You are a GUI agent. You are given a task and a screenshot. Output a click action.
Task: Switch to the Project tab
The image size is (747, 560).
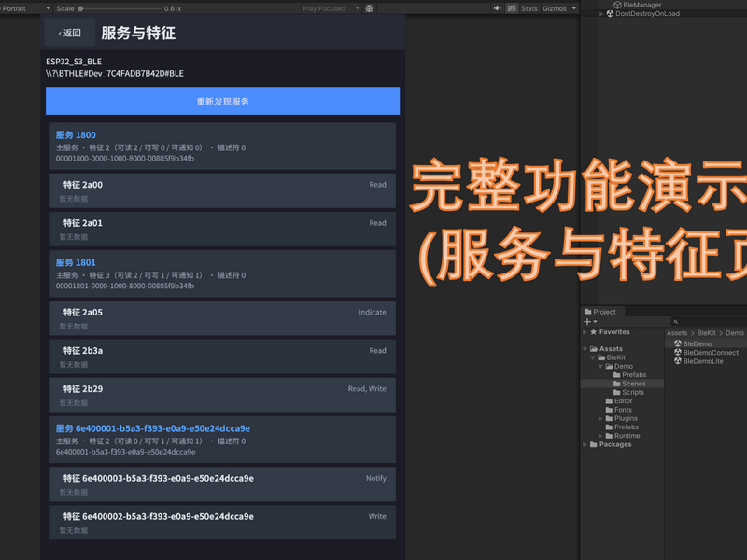(x=602, y=312)
